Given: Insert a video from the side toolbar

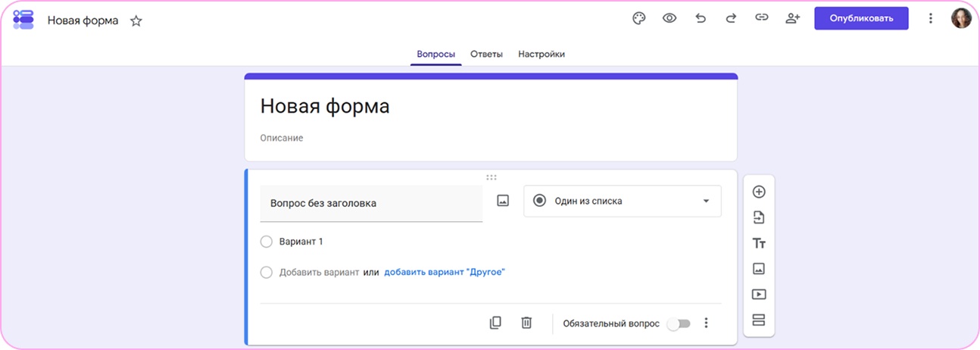Looking at the screenshot, I should pos(759,294).
